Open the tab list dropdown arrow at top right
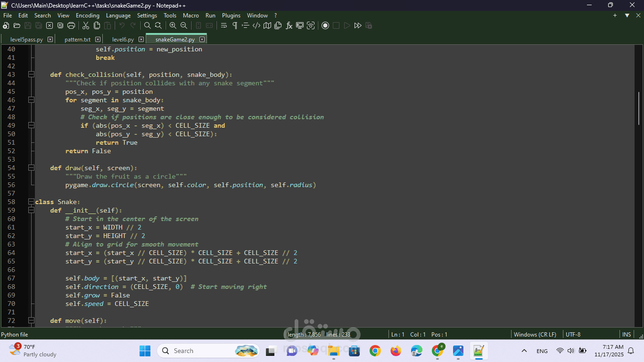The width and height of the screenshot is (644, 362). (627, 16)
